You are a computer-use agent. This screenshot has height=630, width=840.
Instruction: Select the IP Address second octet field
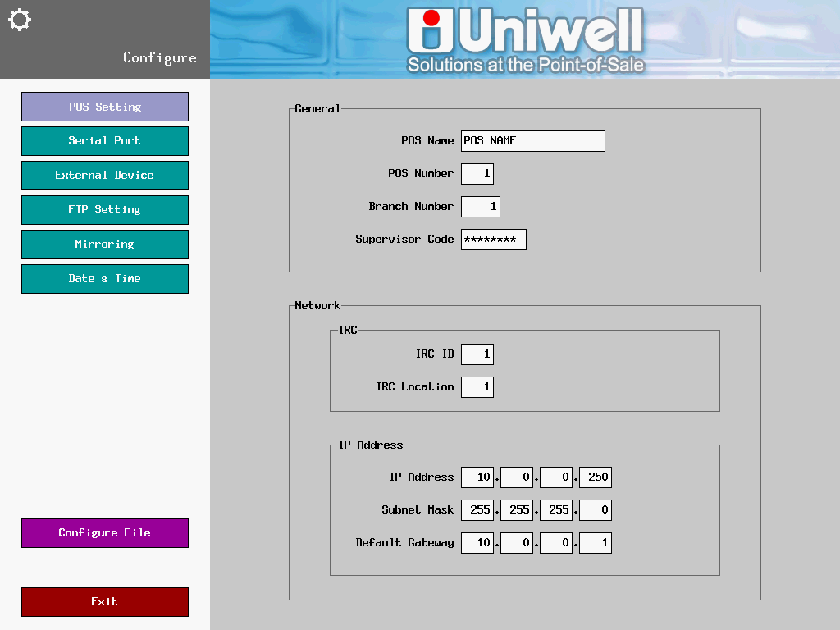click(x=517, y=477)
